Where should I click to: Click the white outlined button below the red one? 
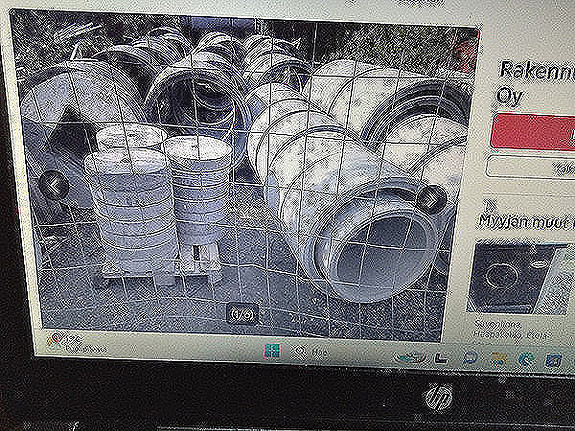(531, 168)
